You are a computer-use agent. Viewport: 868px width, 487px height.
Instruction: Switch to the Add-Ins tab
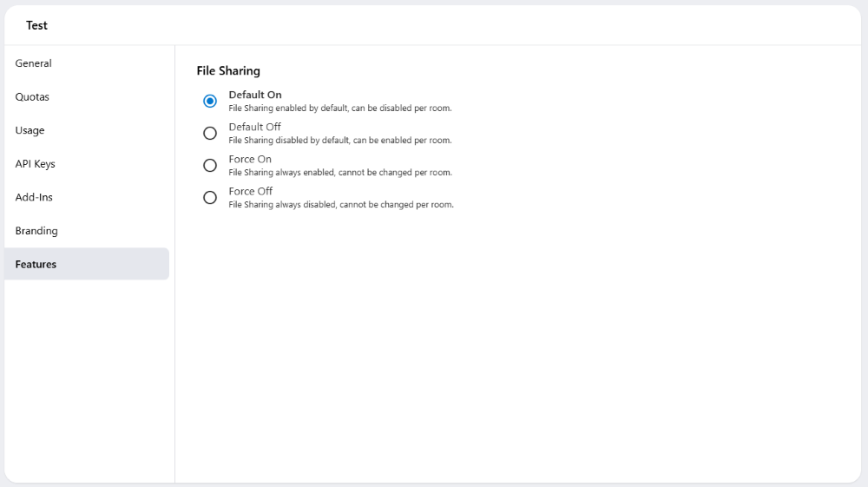(x=87, y=197)
